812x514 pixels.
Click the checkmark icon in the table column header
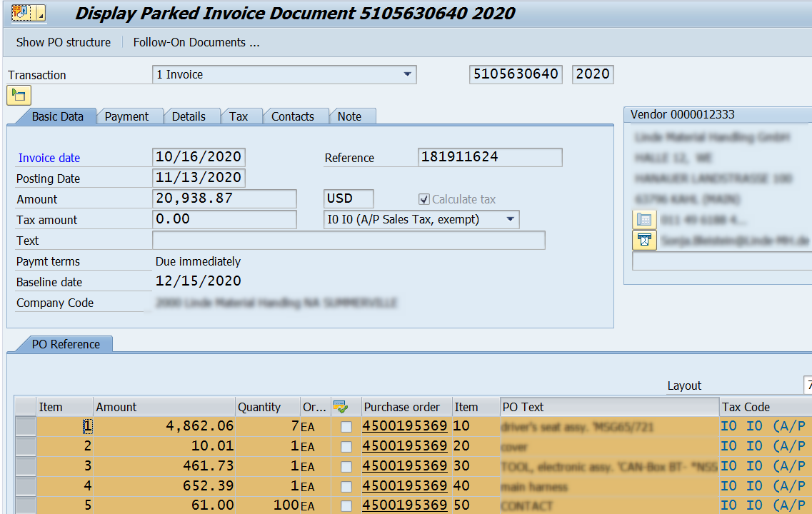coord(341,407)
